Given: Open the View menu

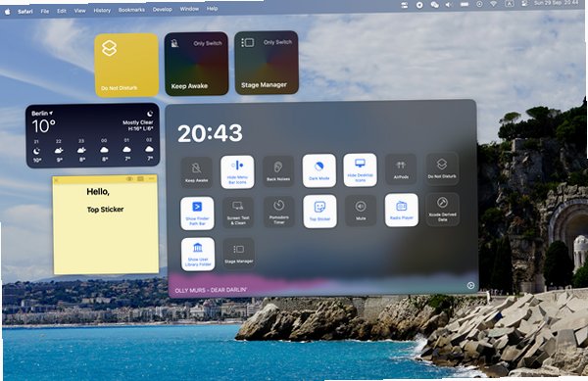Looking at the screenshot, I should 80,11.
